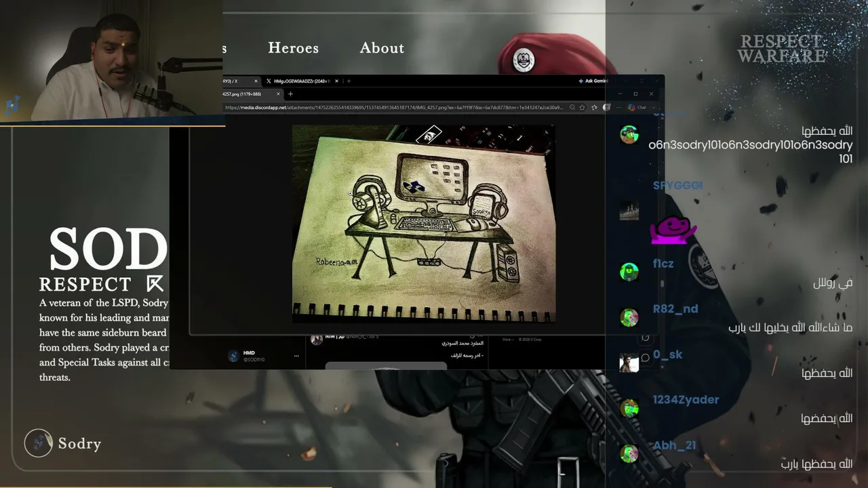
Task: Switch to the HMguOGEW0AADZZr X tab
Action: click(300, 81)
